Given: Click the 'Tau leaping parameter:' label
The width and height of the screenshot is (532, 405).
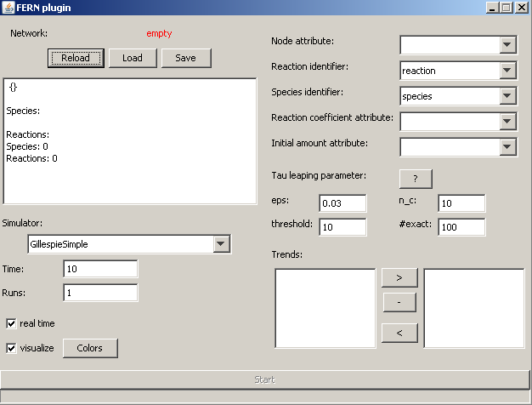Looking at the screenshot, I should pos(319,175).
